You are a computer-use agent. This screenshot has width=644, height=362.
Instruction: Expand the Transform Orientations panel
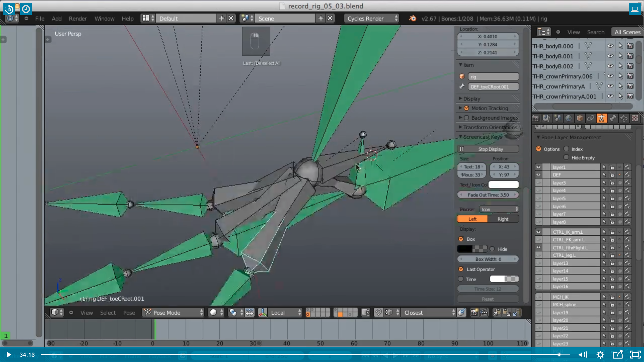(490, 127)
